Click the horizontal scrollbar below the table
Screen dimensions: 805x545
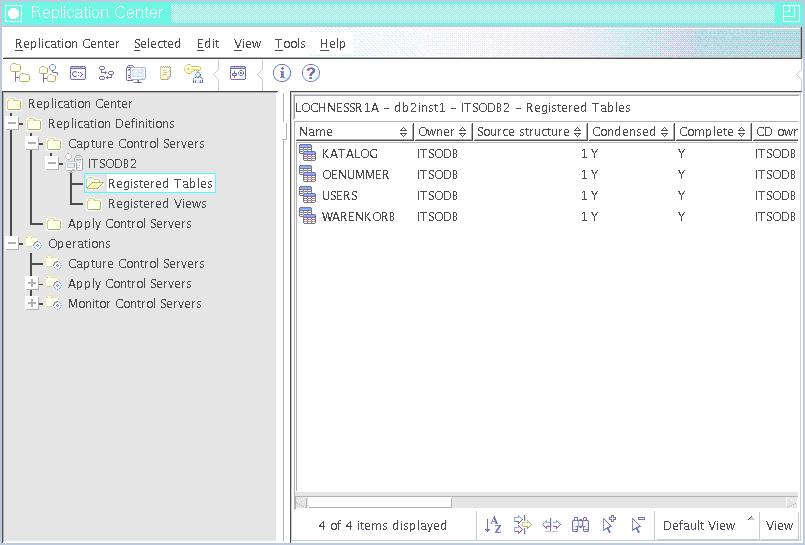point(379,503)
